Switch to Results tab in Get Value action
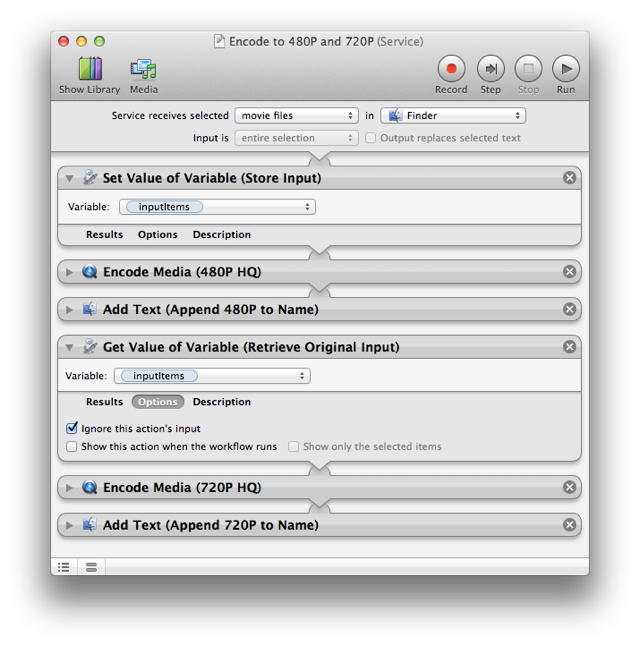 tap(104, 402)
